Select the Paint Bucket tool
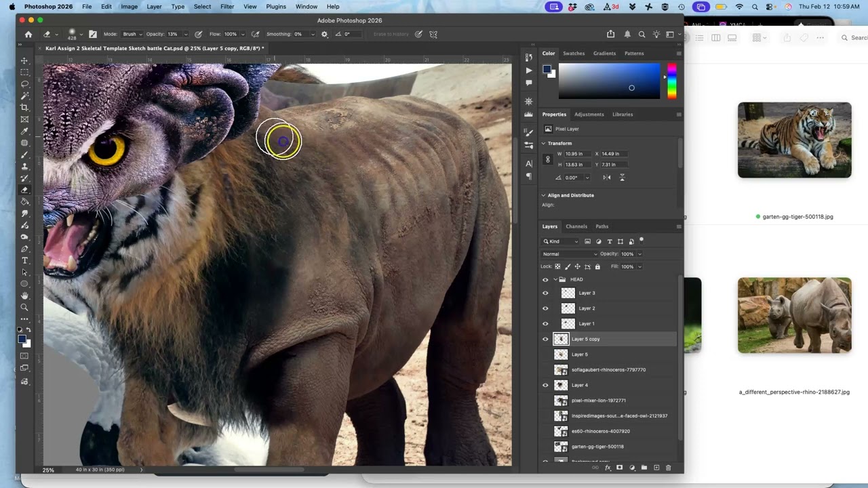 pos(24,201)
